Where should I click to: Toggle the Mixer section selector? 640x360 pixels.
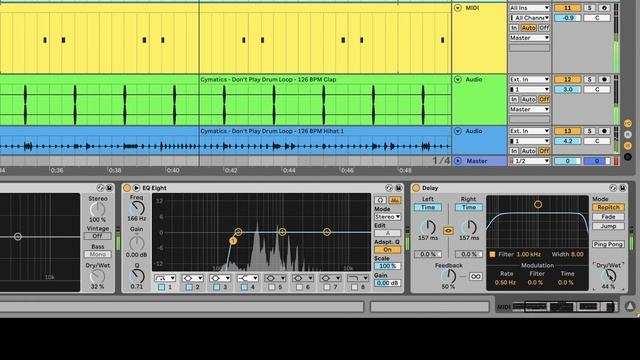[x=628, y=145]
